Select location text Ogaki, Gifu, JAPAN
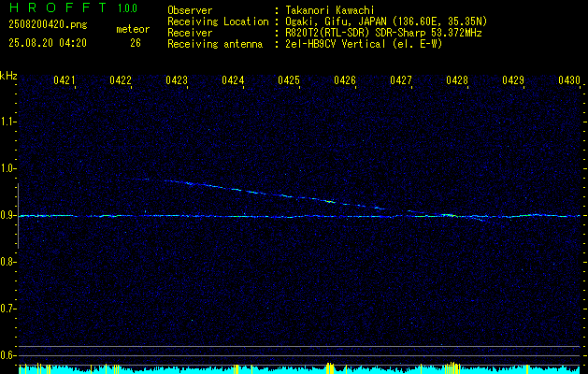The image size is (588, 374). click(336, 22)
